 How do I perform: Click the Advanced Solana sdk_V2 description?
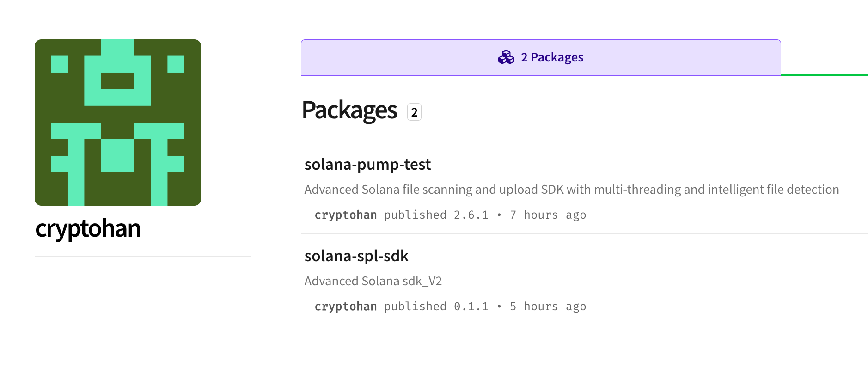[x=373, y=281]
